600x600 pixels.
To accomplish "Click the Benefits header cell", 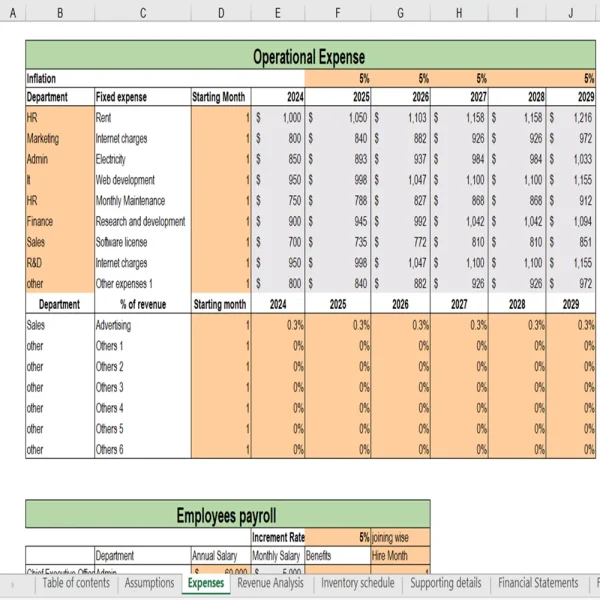I will click(x=338, y=555).
